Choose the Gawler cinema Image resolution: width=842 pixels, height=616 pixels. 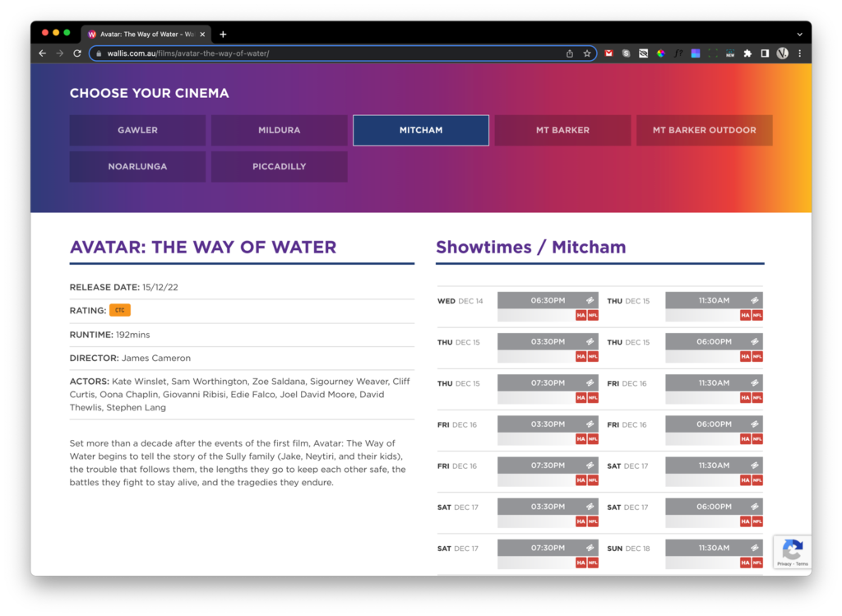(x=137, y=130)
